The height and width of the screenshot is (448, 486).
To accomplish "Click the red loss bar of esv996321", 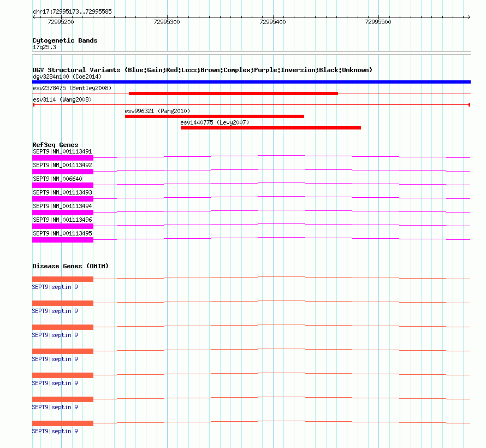I will coord(215,116).
